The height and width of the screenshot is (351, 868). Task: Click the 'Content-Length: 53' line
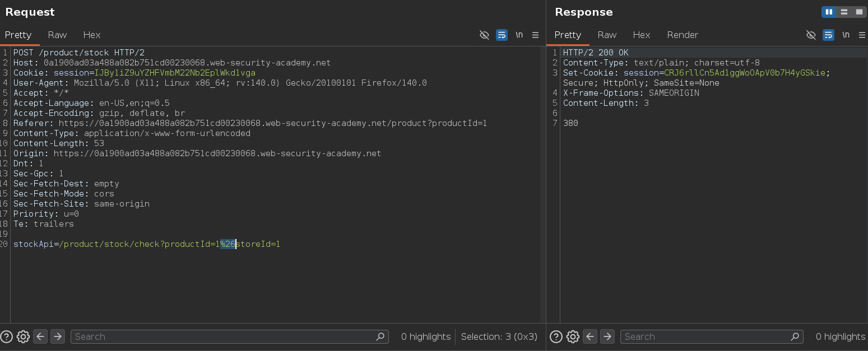point(59,143)
